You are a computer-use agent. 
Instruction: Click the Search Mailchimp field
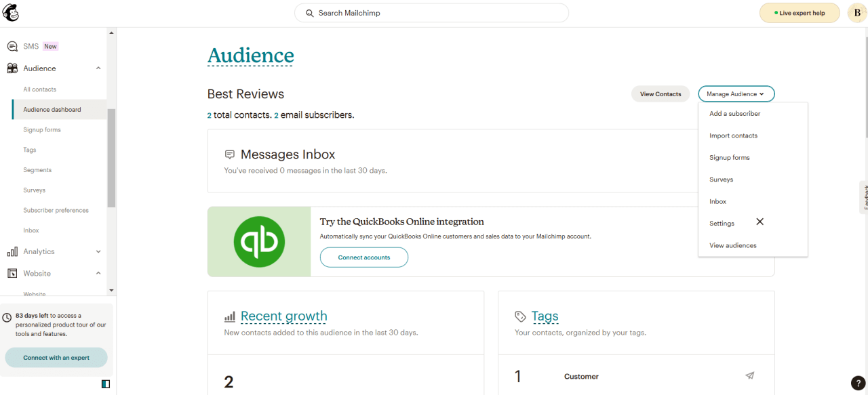(x=431, y=12)
